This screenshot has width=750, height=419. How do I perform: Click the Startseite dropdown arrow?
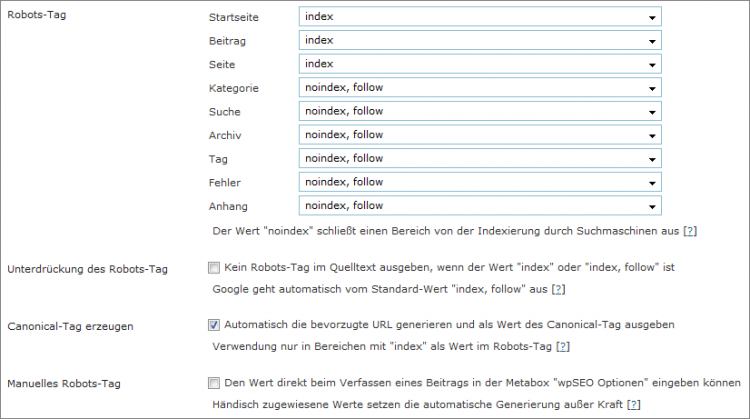[651, 18]
